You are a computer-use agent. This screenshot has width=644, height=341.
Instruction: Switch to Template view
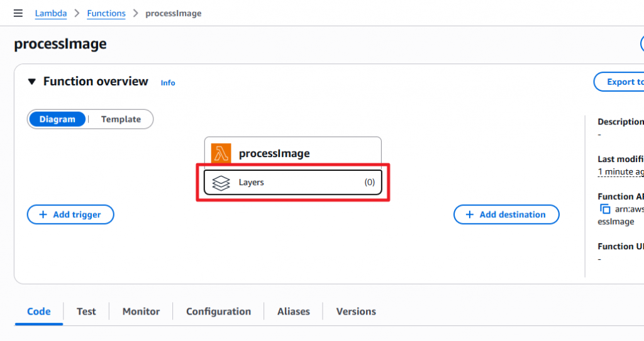click(x=121, y=119)
